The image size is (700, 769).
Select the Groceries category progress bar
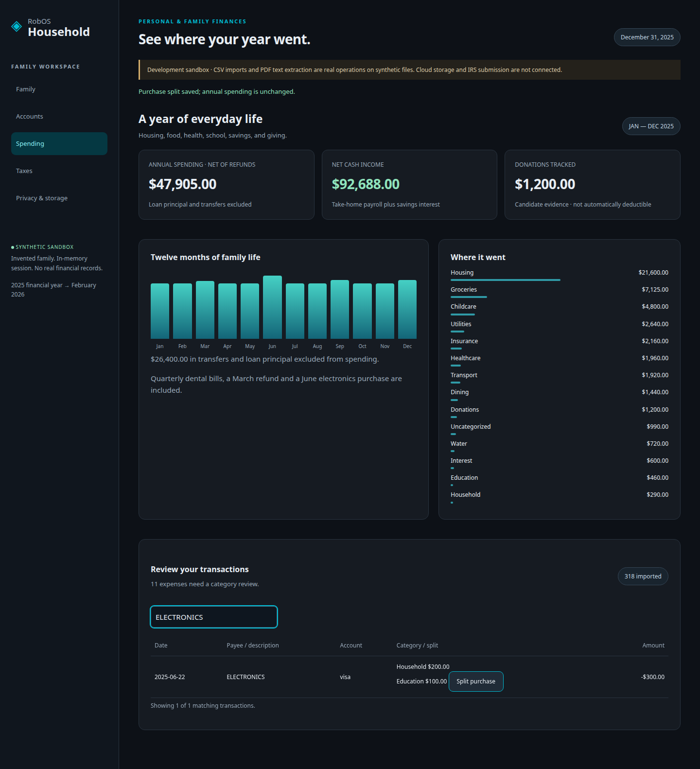point(469,297)
